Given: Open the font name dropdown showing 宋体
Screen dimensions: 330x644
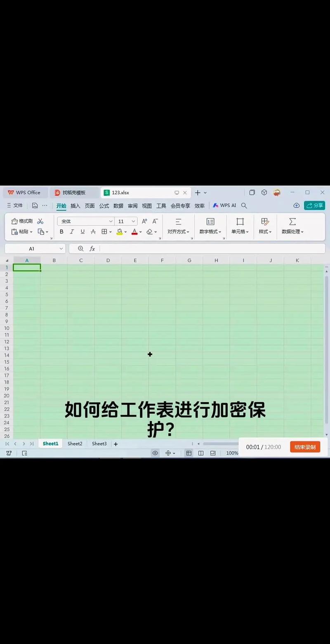Looking at the screenshot, I should (85, 221).
